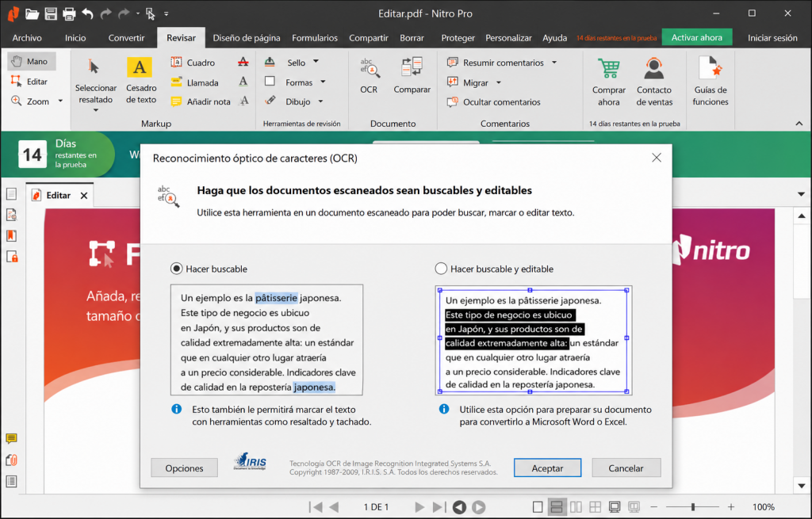Collapse the ribbon with chevron
812x519 pixels.
799,123
